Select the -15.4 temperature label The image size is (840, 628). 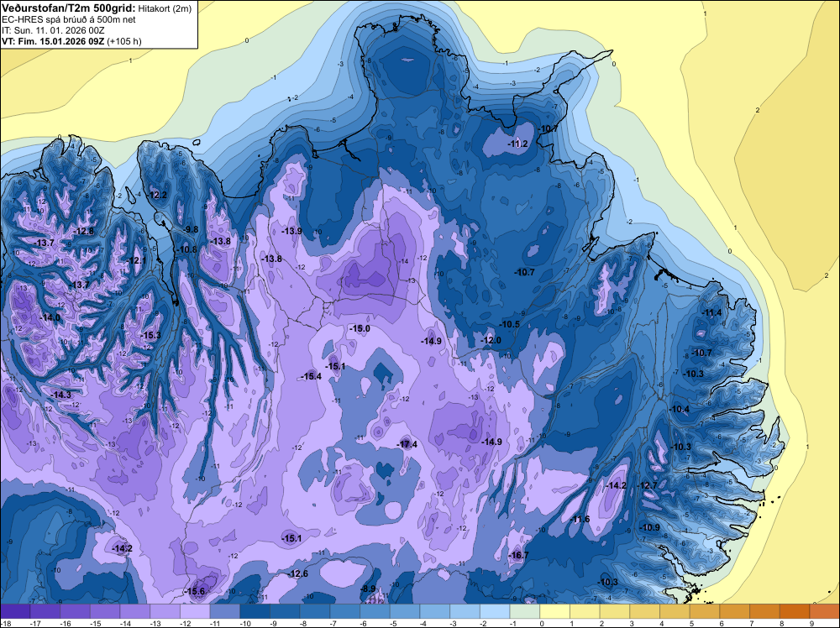tap(312, 376)
